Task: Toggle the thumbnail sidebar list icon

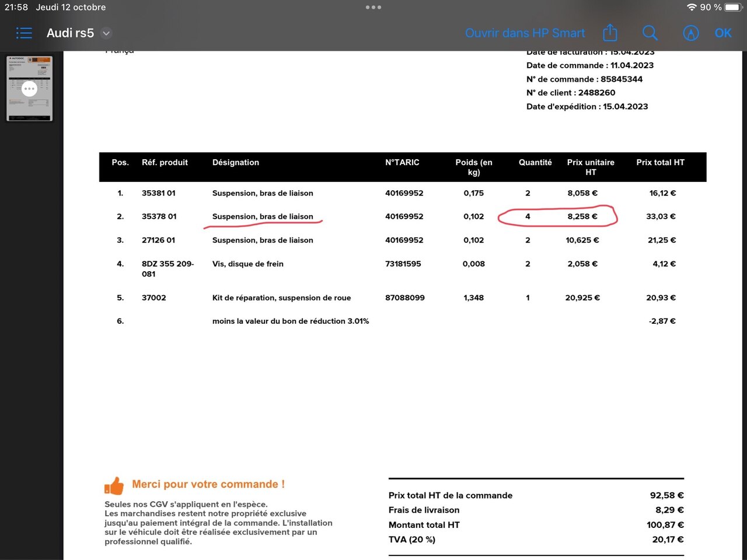Action: tap(24, 33)
